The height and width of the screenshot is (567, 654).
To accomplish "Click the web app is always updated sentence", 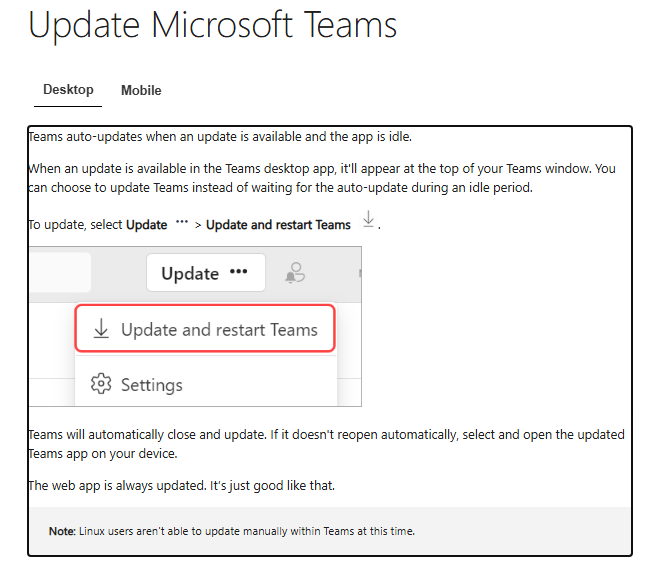I will pos(181,486).
